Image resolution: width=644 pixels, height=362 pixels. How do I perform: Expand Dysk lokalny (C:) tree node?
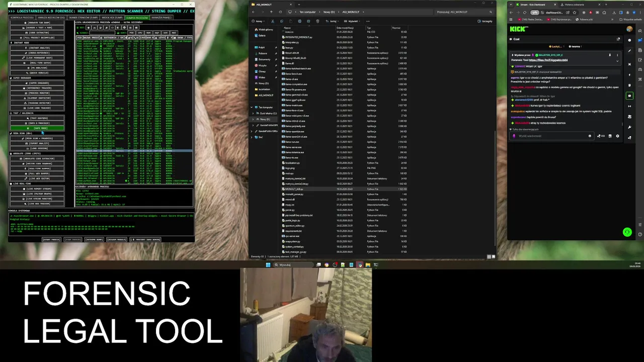[x=253, y=113]
